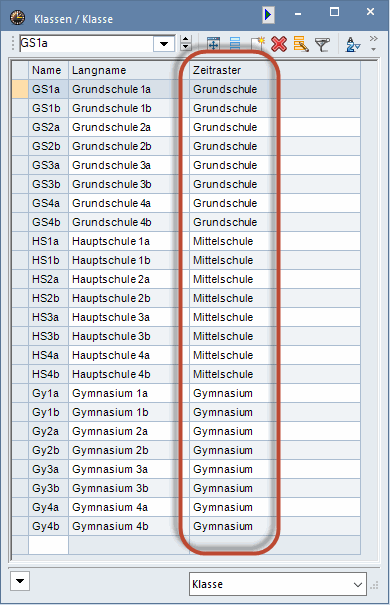Click the Grundschule Zeitraster cell for GS1a
The height and width of the screenshot is (605, 390).
point(275,89)
